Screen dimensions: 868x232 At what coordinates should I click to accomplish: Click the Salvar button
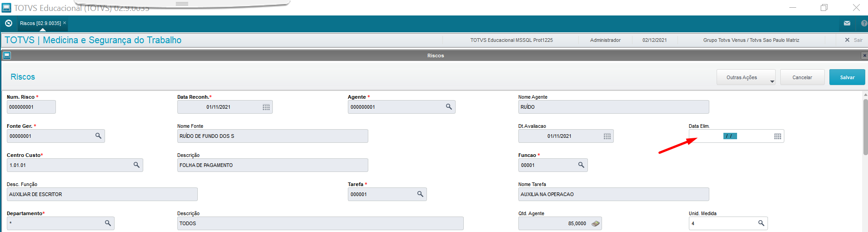847,77
